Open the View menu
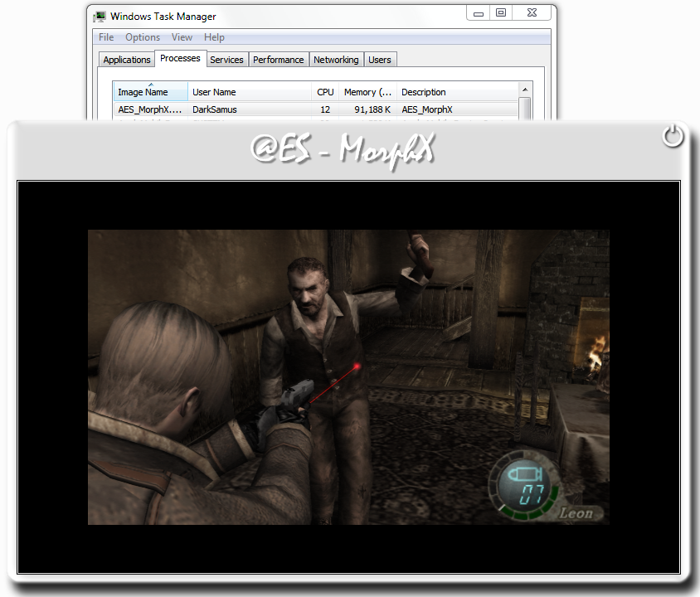This screenshot has height=597, width=700. (182, 37)
